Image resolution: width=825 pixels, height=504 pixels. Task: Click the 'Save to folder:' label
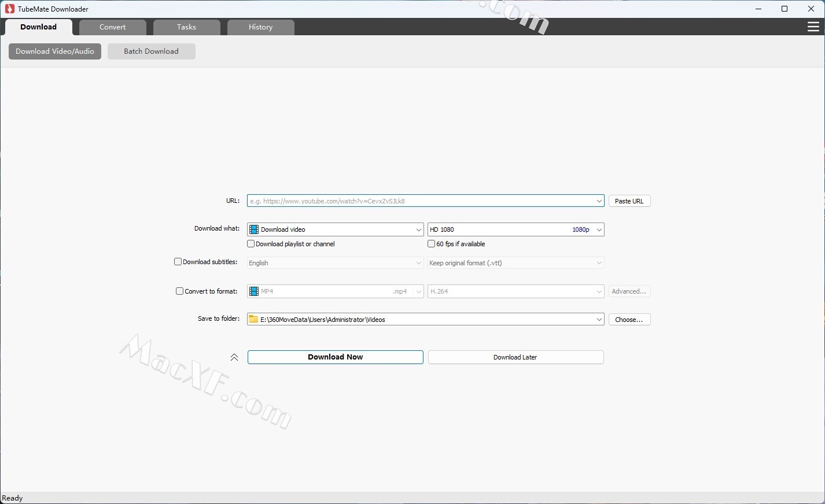(219, 318)
